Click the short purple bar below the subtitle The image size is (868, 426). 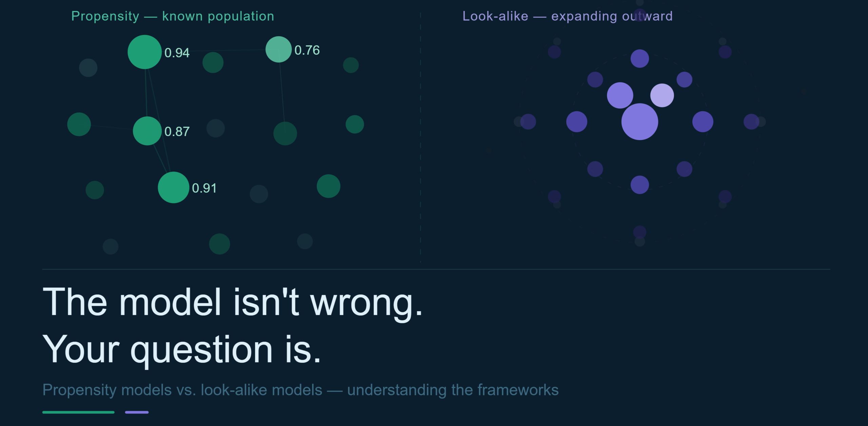pos(137,412)
